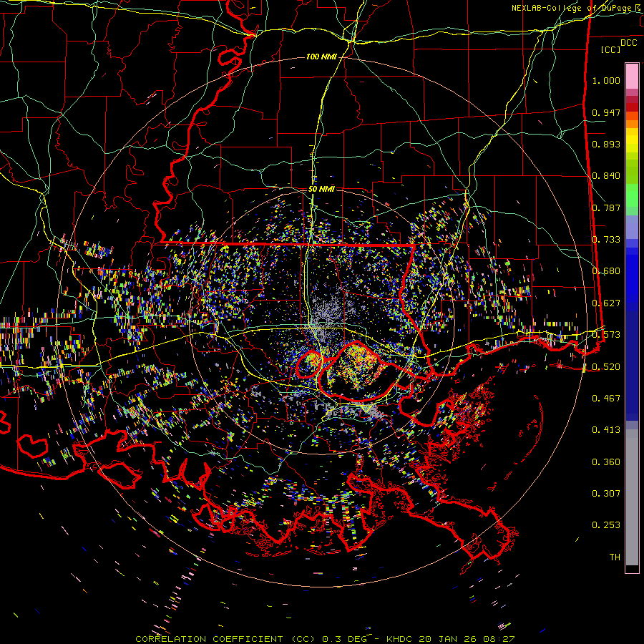644x644 pixels.
Task: Click the 0.307 scale value
Action: [606, 494]
